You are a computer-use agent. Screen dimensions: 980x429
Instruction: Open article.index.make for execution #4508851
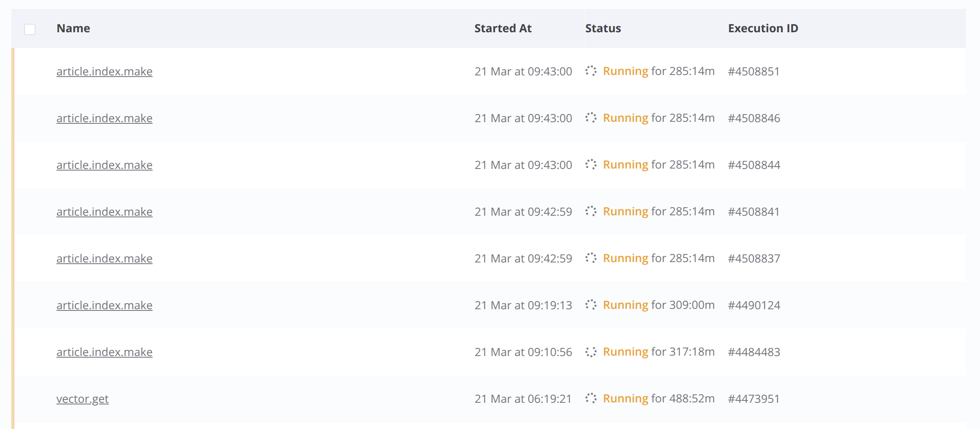[104, 71]
